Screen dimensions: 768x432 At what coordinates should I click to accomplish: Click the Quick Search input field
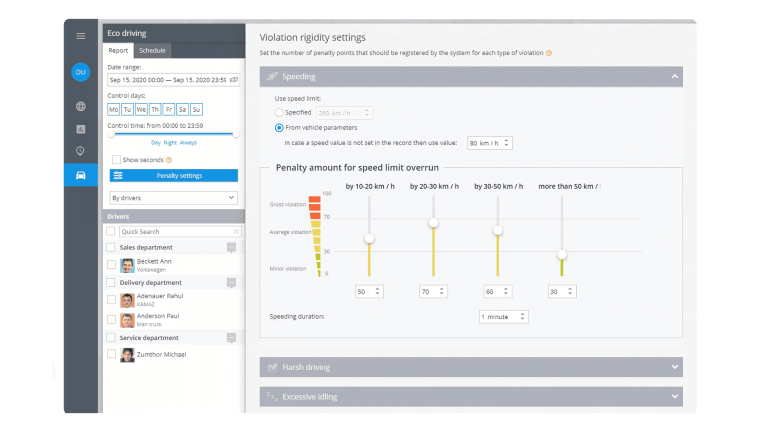pyautogui.click(x=179, y=231)
